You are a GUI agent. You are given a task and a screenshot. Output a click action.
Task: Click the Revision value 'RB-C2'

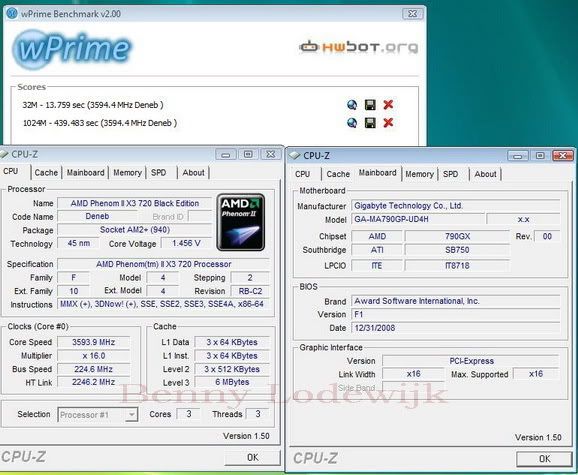[x=250, y=291]
